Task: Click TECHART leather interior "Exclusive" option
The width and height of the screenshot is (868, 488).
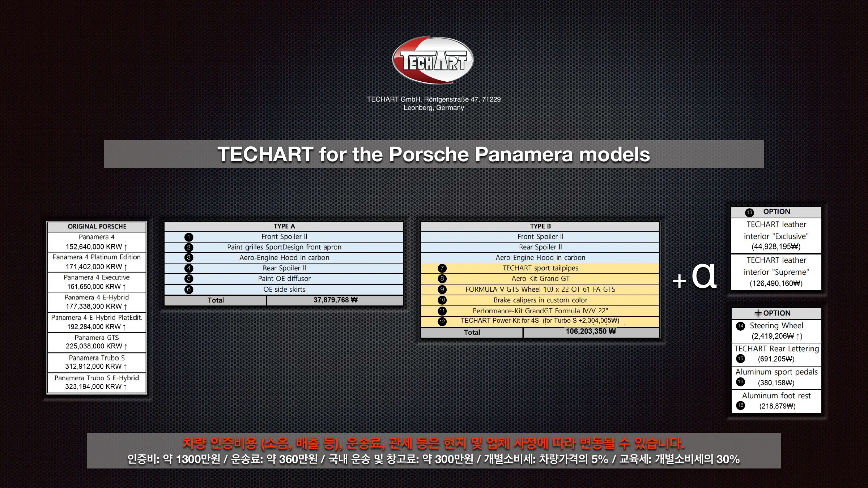Action: (776, 235)
